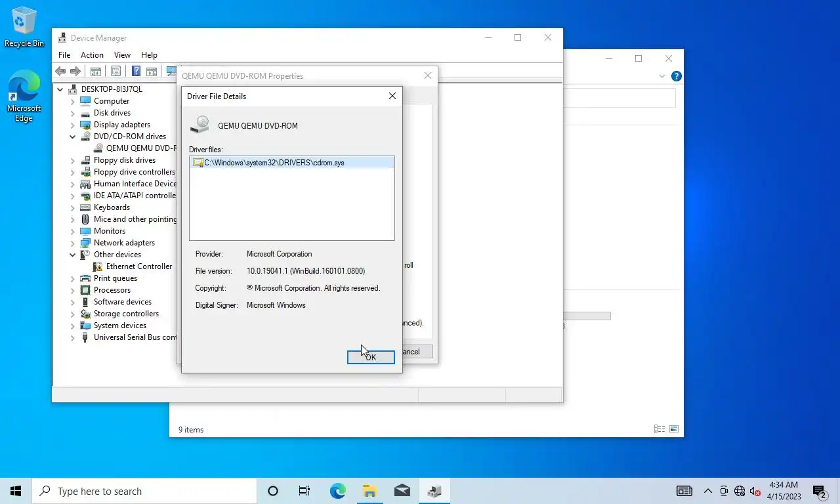Click the cdrom.sys file certificate icon
The width and height of the screenshot is (840, 504).
click(x=198, y=163)
